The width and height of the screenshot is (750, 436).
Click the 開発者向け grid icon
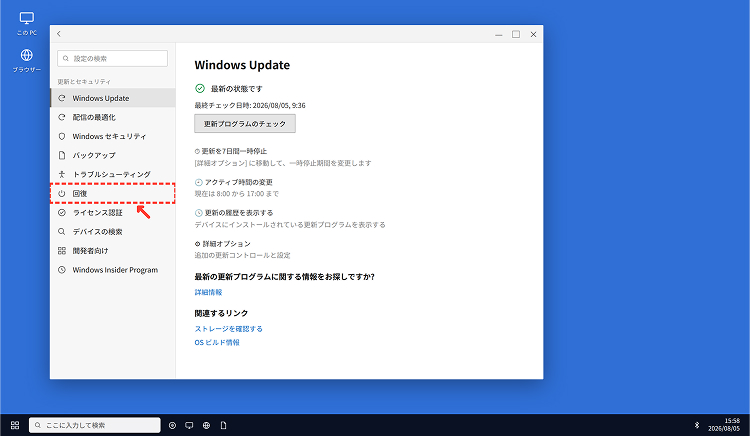click(x=62, y=251)
